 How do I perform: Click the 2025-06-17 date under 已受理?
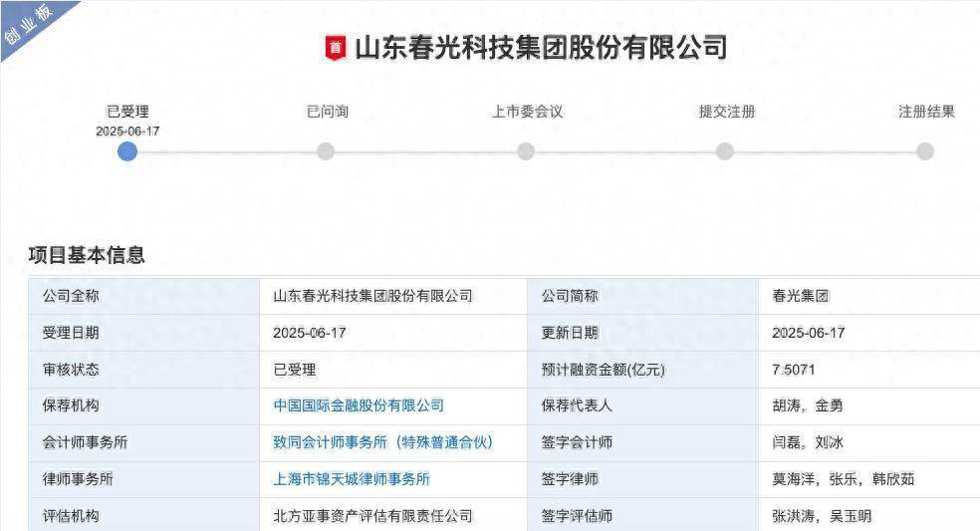127,131
